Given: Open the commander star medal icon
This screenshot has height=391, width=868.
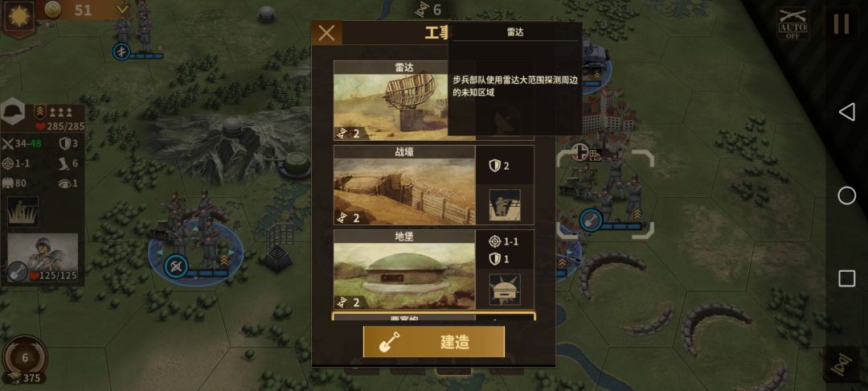Looking at the screenshot, I should pos(19,17).
